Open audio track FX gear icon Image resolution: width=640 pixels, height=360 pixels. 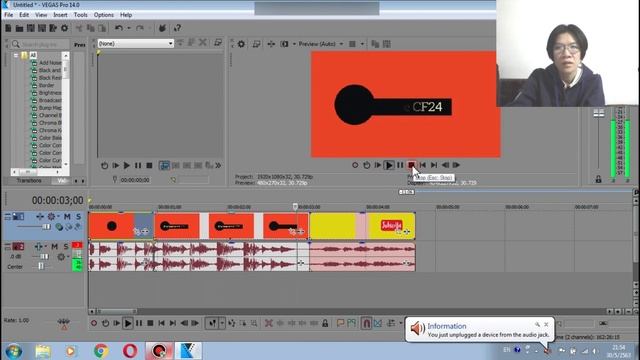point(61,257)
